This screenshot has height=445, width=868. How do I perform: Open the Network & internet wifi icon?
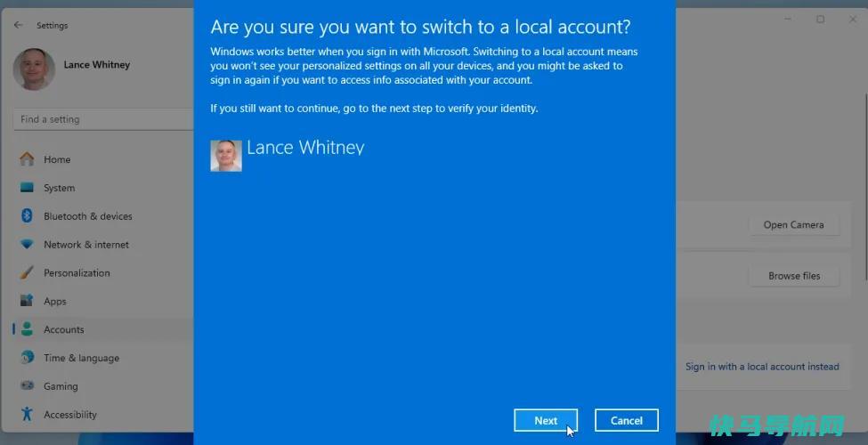[27, 244]
